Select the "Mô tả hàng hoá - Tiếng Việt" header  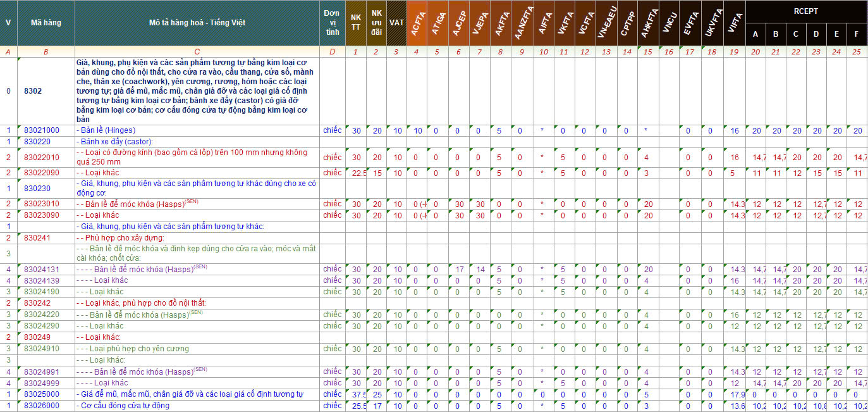[x=197, y=23]
